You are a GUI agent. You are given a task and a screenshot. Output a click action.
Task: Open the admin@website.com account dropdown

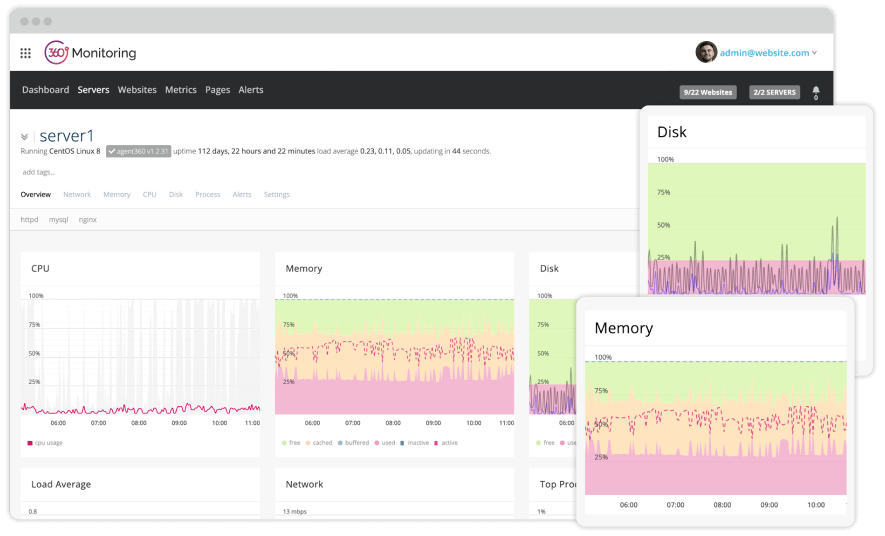tap(768, 53)
